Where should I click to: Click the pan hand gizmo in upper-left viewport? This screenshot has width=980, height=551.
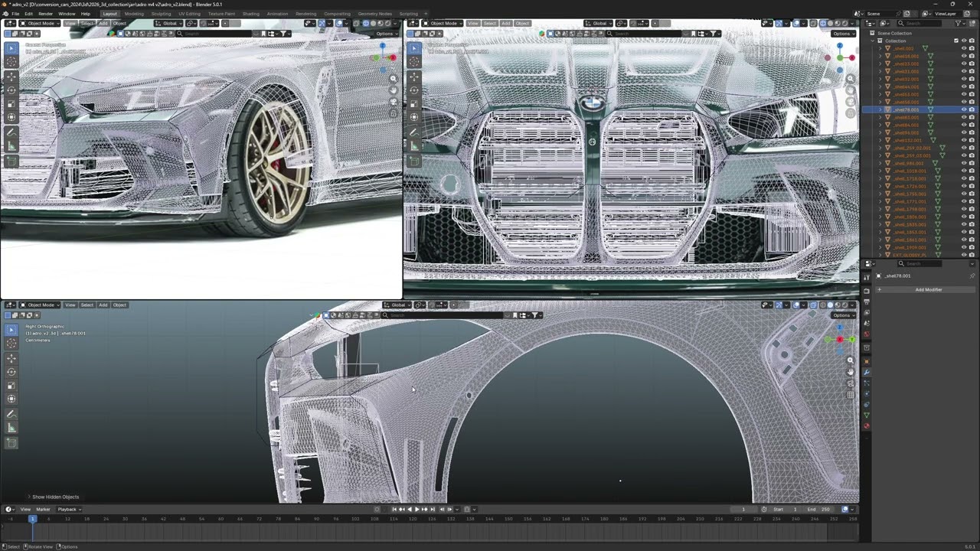point(394,90)
